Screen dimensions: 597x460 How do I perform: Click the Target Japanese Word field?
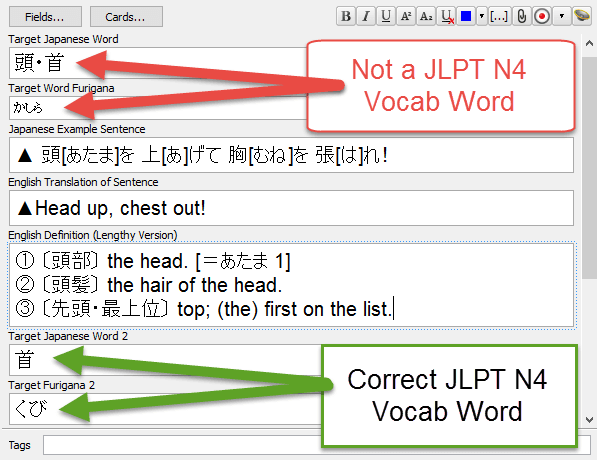158,63
